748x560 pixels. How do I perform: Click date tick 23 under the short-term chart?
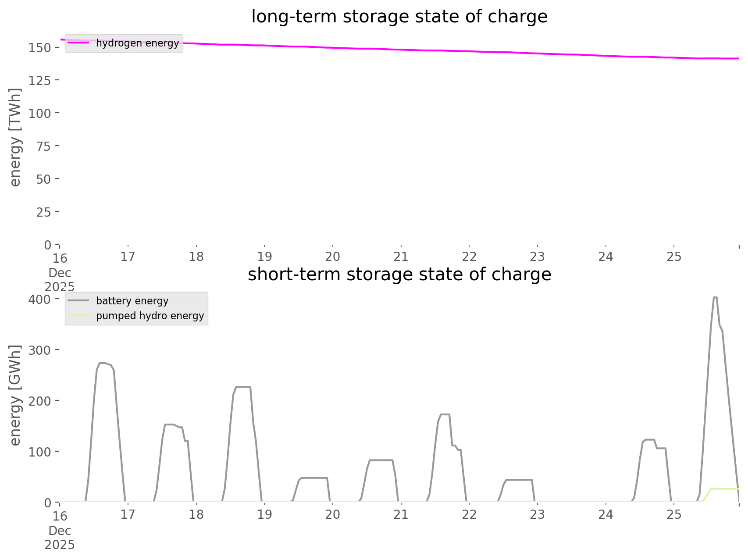click(538, 514)
